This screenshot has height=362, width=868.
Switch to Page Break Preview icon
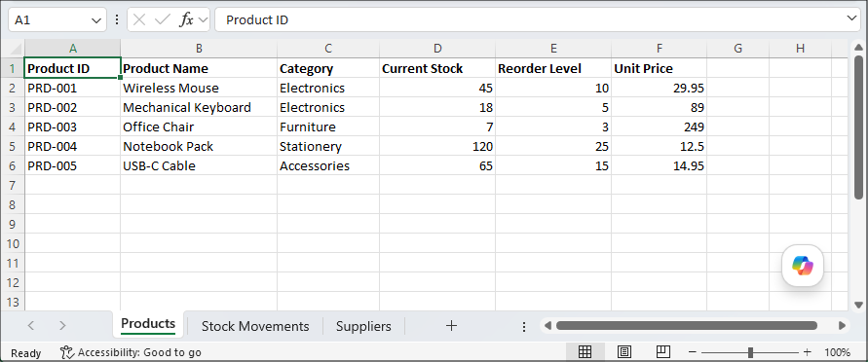click(663, 352)
